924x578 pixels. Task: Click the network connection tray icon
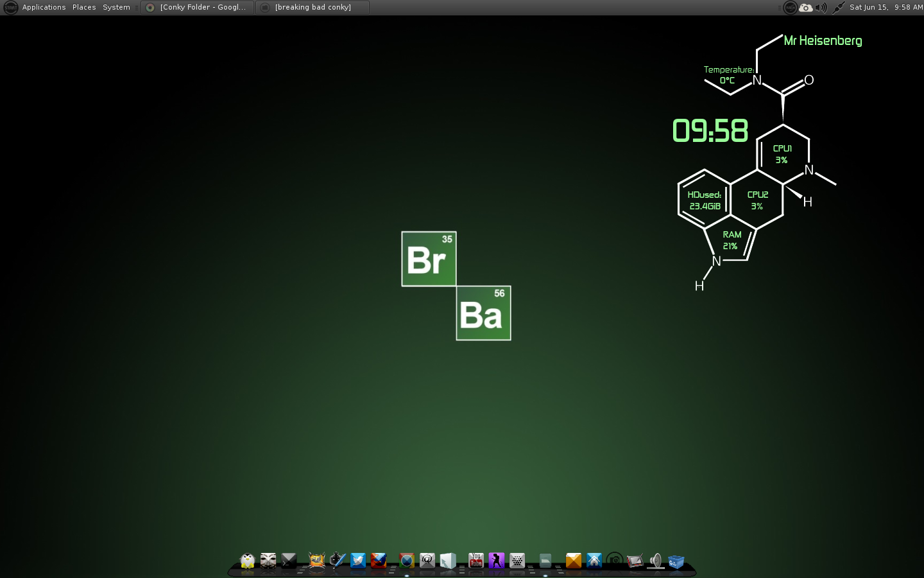[839, 8]
